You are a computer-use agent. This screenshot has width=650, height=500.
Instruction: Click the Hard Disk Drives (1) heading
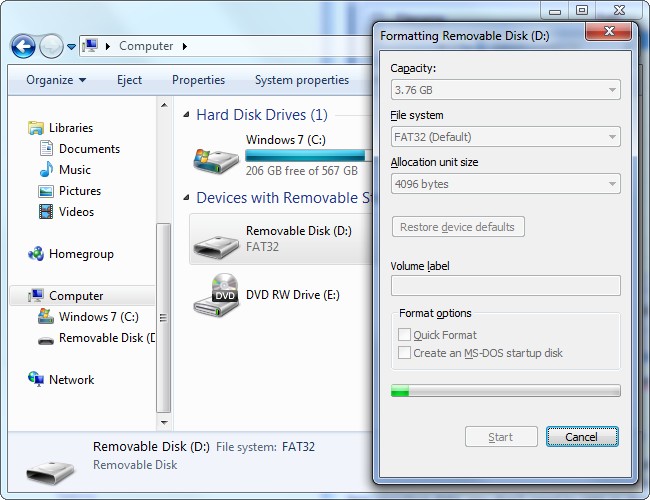[262, 114]
